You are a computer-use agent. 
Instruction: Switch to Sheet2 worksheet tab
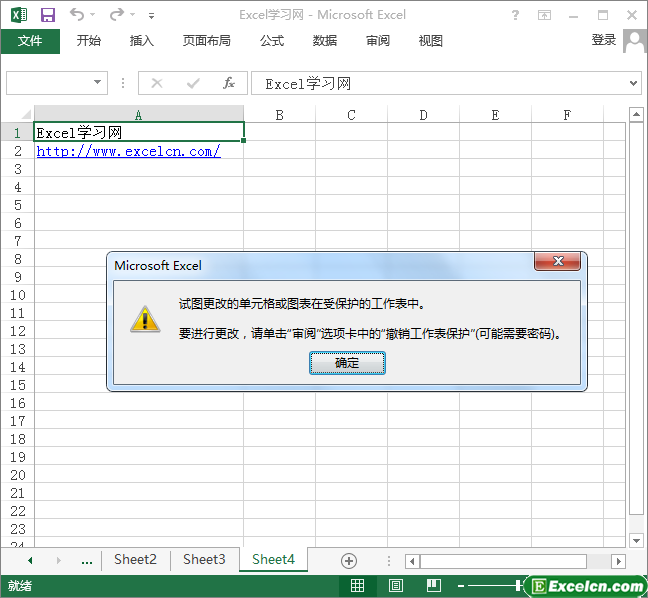click(x=135, y=560)
